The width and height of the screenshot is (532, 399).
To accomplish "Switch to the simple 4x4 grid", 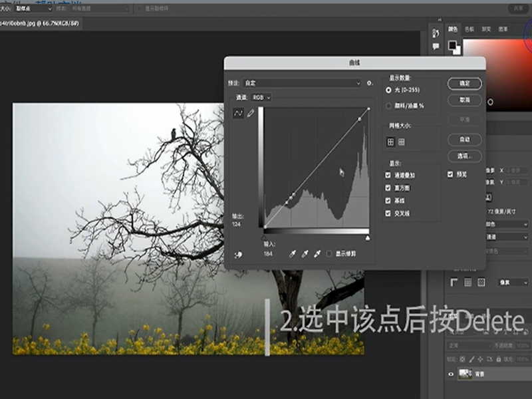I will click(390, 142).
